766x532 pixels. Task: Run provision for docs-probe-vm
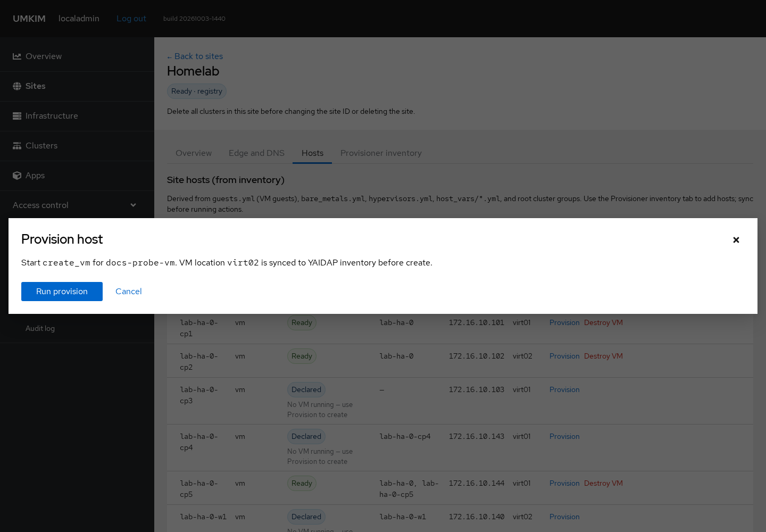(62, 292)
